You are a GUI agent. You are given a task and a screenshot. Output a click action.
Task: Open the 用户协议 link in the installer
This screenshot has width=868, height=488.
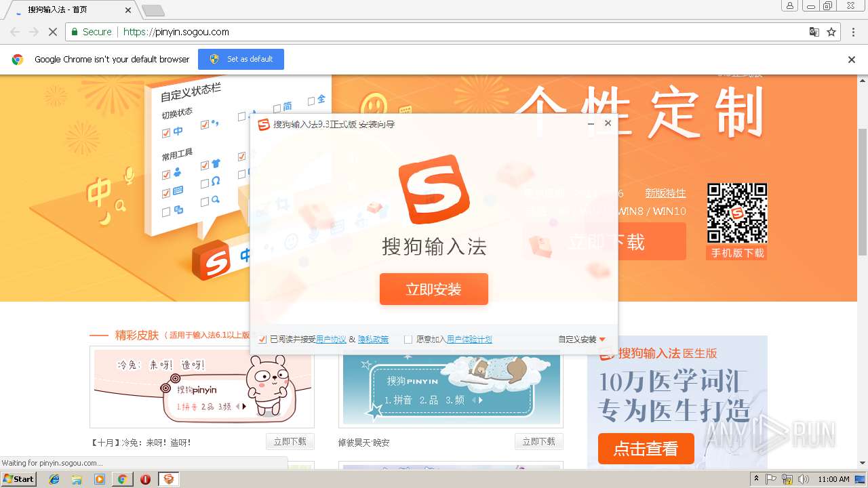[331, 340]
